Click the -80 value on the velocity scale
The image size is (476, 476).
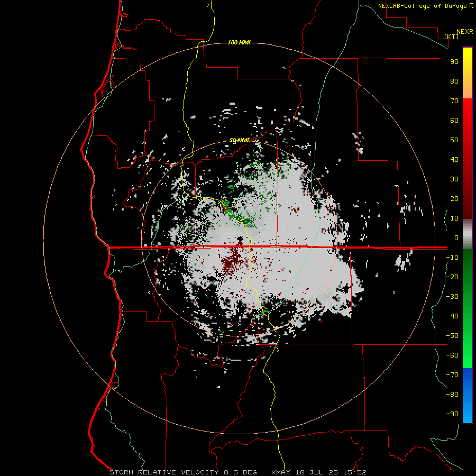[x=452, y=395]
